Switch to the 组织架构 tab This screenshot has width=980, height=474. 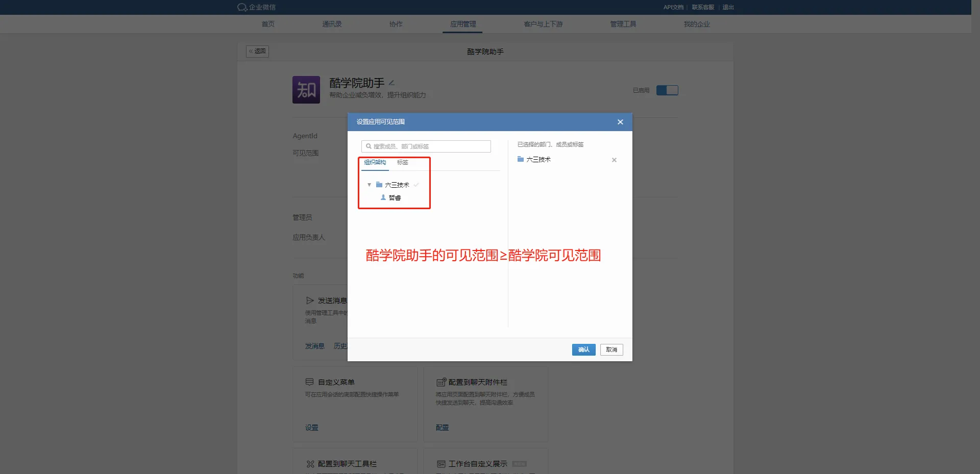pyautogui.click(x=375, y=162)
